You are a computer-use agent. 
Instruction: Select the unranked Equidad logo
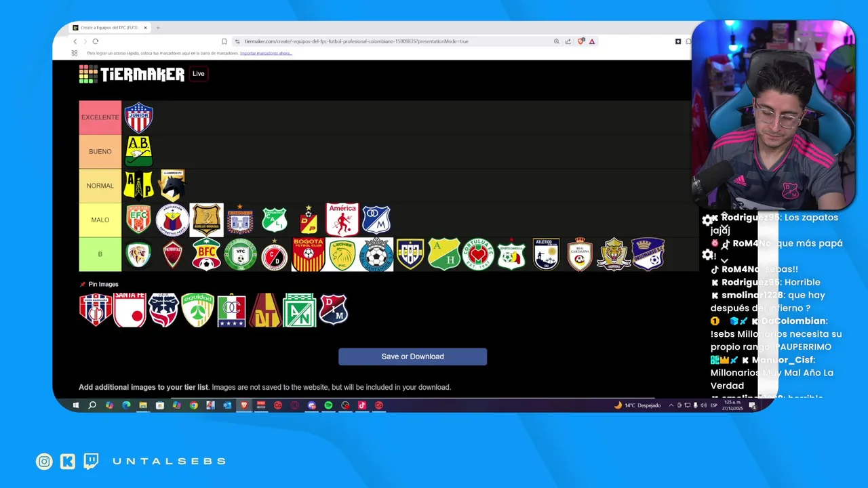coord(197,310)
